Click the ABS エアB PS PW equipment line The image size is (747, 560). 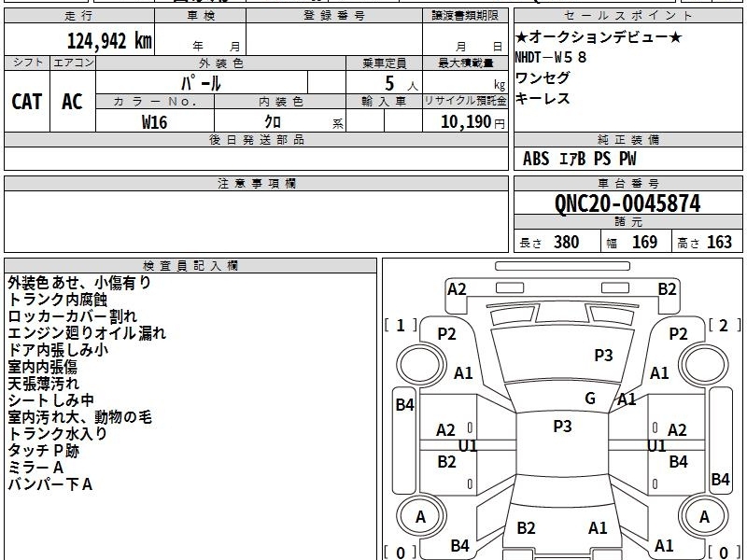tap(579, 159)
